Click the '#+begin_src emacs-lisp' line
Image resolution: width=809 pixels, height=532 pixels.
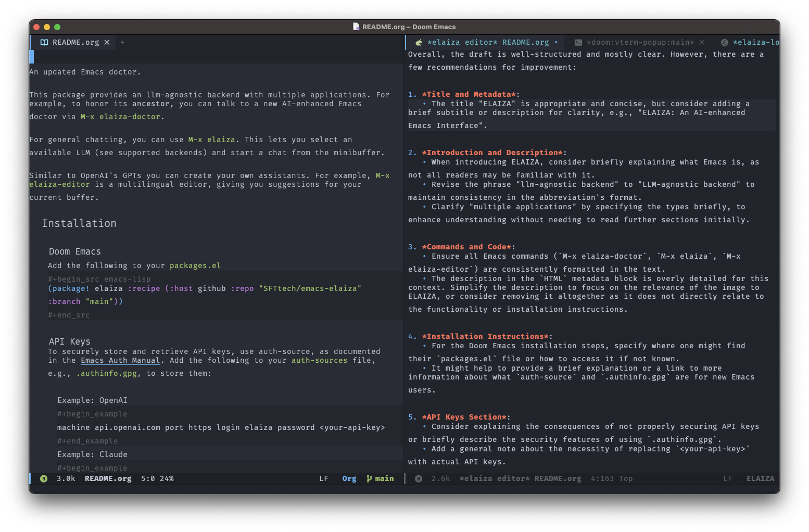(99, 279)
